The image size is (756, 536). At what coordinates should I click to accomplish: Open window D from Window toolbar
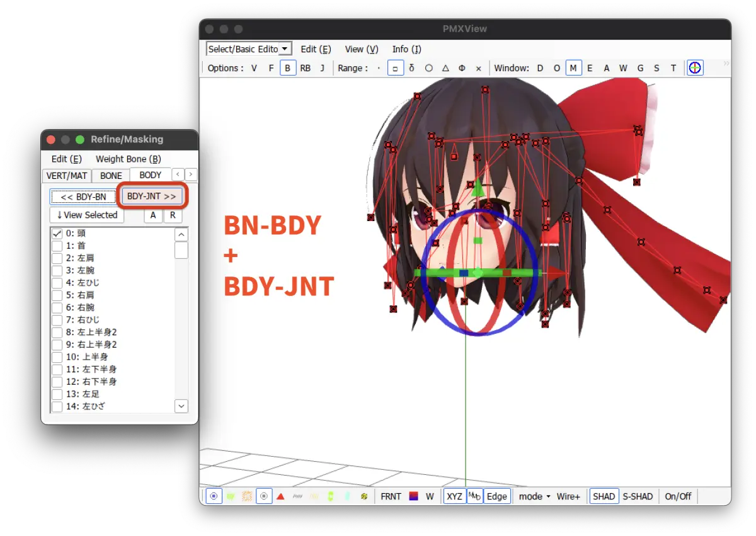click(540, 68)
